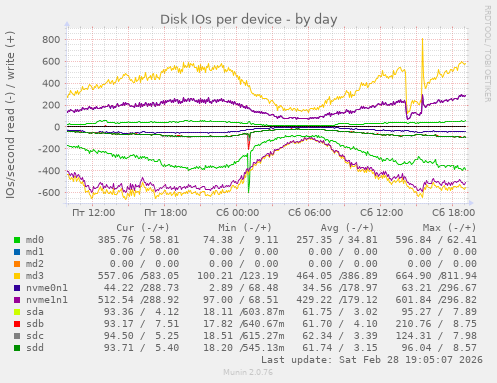This screenshot has width=497, height=383.
Task: Click the sdc gray legend swatch
Action: pyautogui.click(x=17, y=336)
